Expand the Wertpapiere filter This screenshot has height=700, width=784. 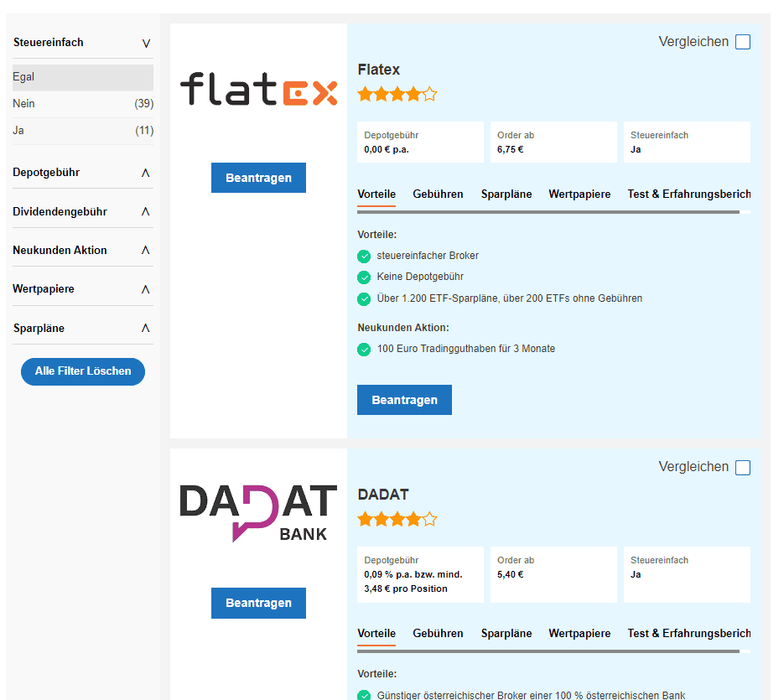point(146,289)
